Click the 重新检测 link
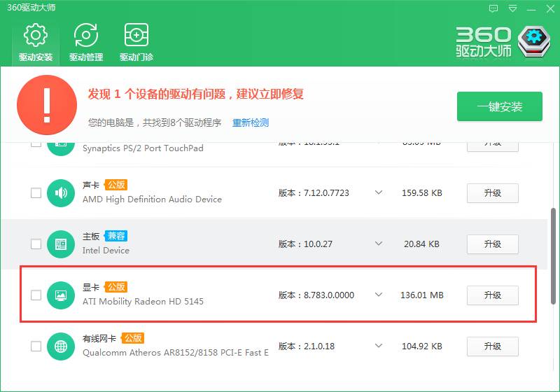This screenshot has width=560, height=392. click(251, 122)
